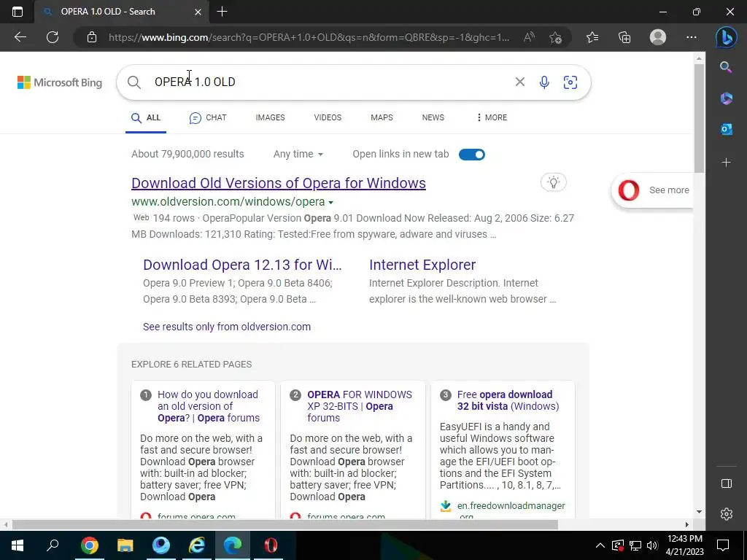Start voice search with microphone icon
The width and height of the screenshot is (747, 560).
544,82
